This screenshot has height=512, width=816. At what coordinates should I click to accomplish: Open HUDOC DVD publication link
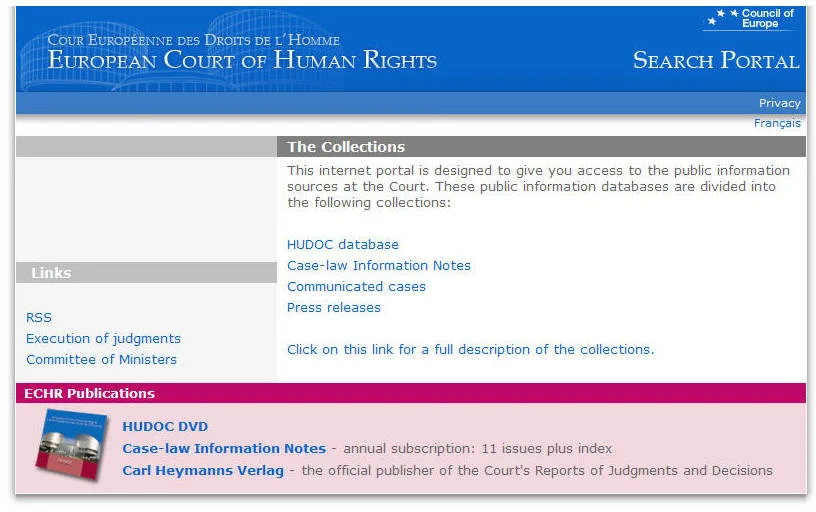165,427
